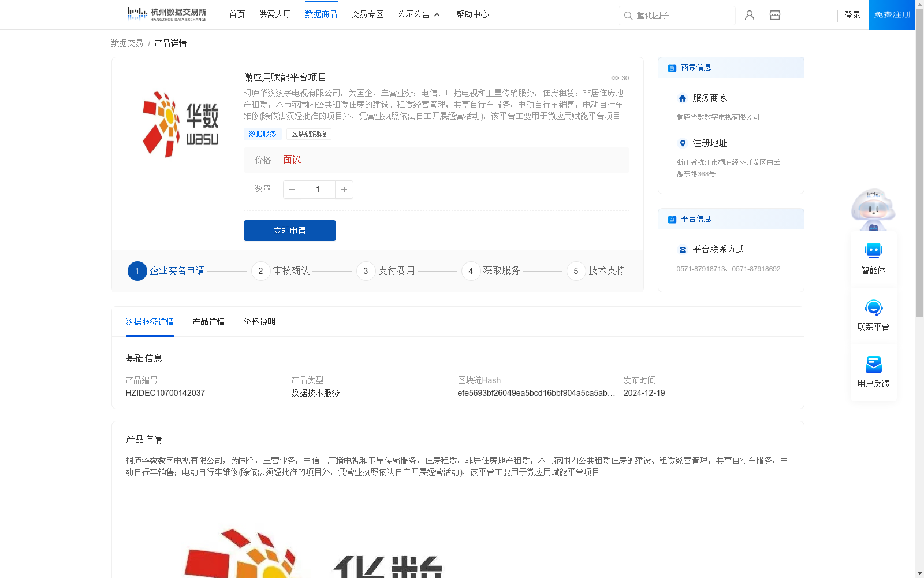Click the 平台联系方式 telephone icon
Screen dimensions: 924x578
(x=683, y=250)
